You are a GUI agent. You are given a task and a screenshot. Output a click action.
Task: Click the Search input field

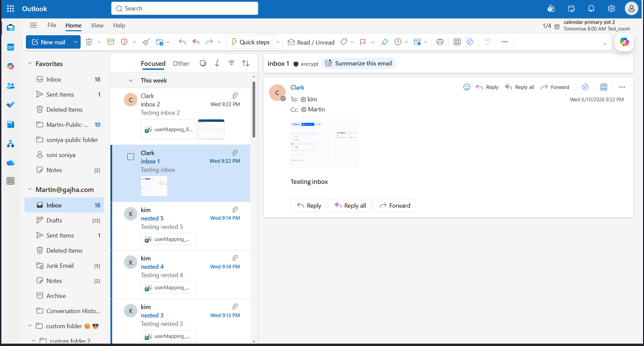[185, 8]
